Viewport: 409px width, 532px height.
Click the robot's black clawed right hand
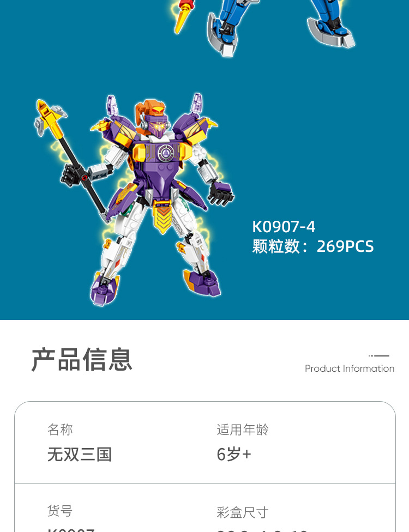pyautogui.click(x=221, y=194)
